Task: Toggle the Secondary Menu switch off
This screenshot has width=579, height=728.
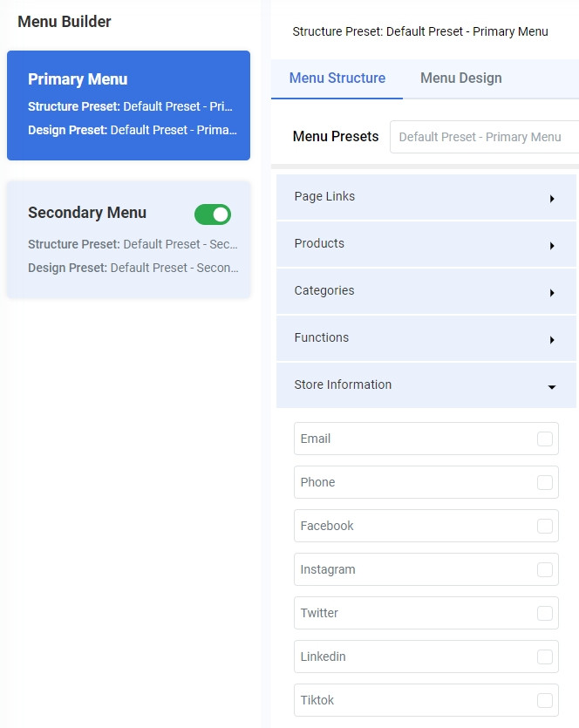Action: click(213, 214)
